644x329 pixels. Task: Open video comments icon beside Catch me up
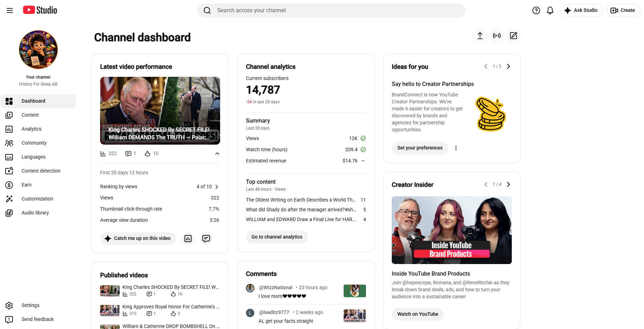[206, 239]
